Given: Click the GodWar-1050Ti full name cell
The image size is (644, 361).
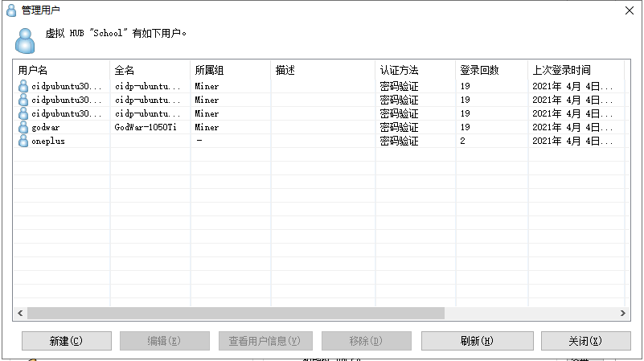Looking at the screenshot, I should point(146,127).
